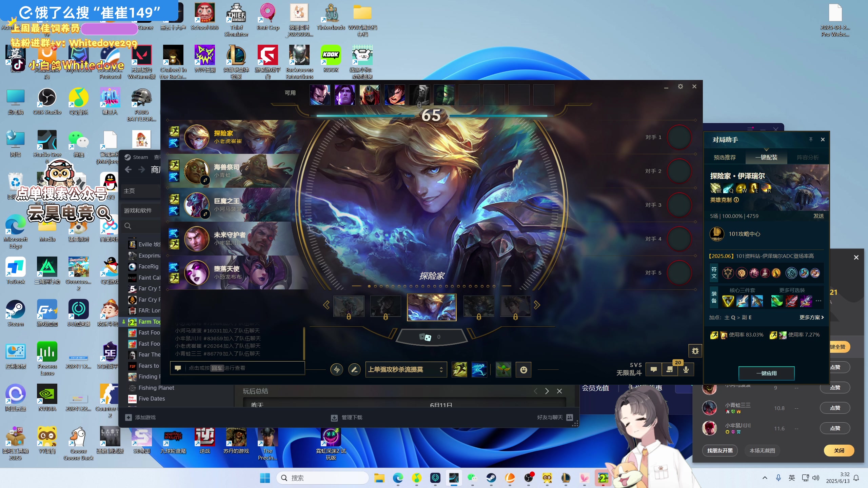Open more items ellipsis in 装备 row
868x488 pixels.
(x=818, y=301)
